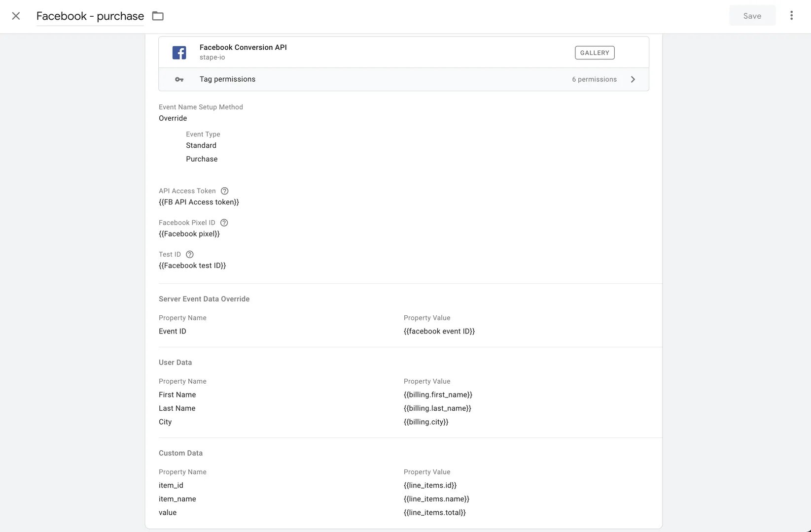Show help for API Access Token
Viewport: 811px width, 532px height.
tap(224, 191)
